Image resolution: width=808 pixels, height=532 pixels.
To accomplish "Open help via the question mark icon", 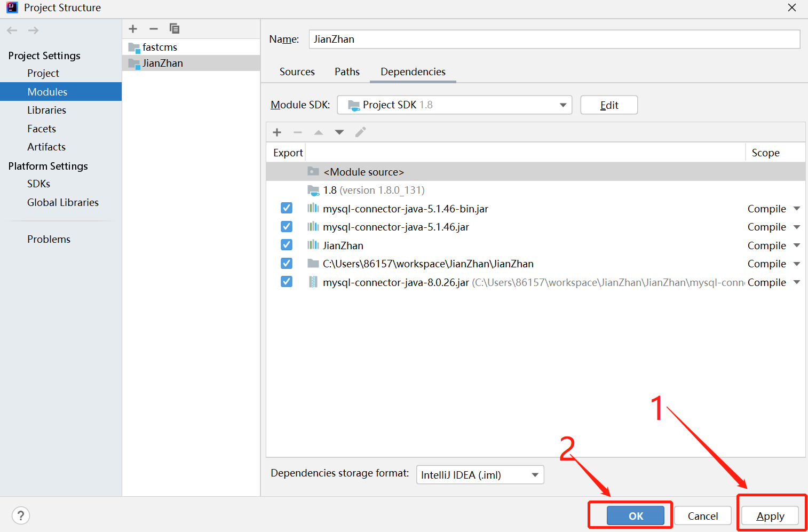I will tap(20, 515).
